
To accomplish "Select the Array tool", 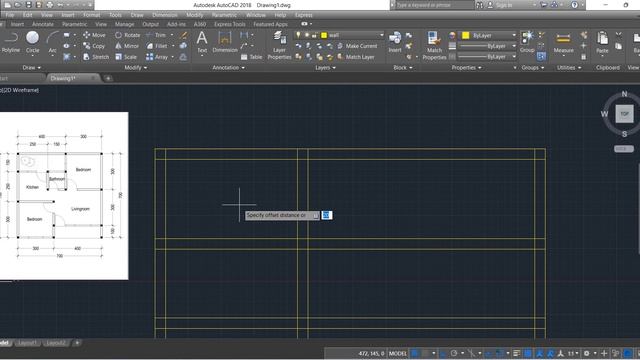I will click(157, 57).
